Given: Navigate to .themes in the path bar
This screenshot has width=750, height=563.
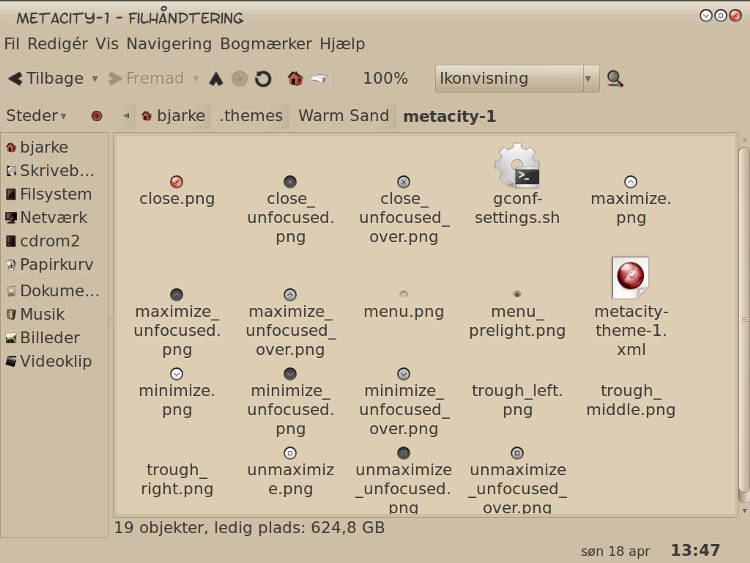Looking at the screenshot, I should point(251,116).
